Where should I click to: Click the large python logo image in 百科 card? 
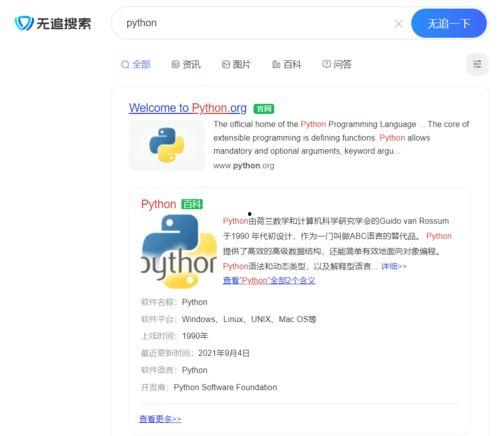pyautogui.click(x=179, y=251)
